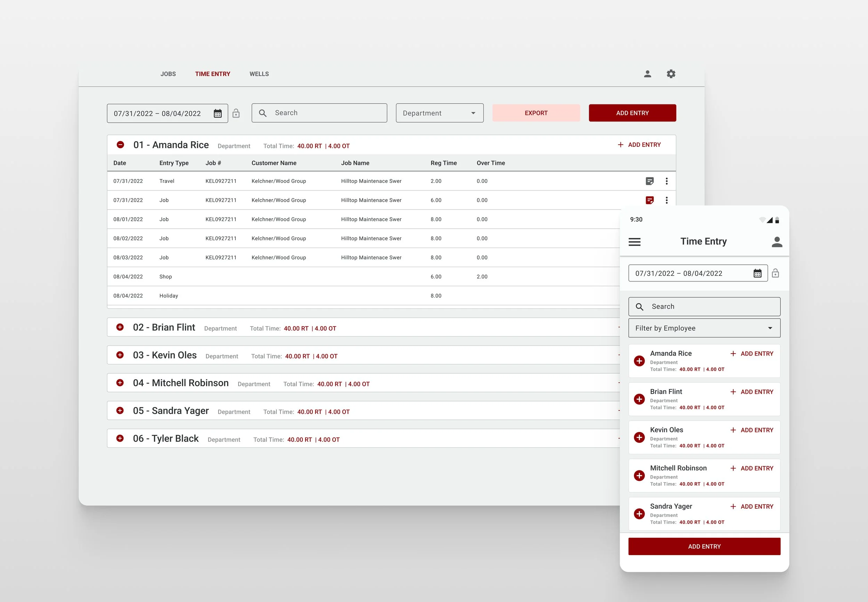Open settings gear in top navigation
This screenshot has width=868, height=602.
(671, 74)
